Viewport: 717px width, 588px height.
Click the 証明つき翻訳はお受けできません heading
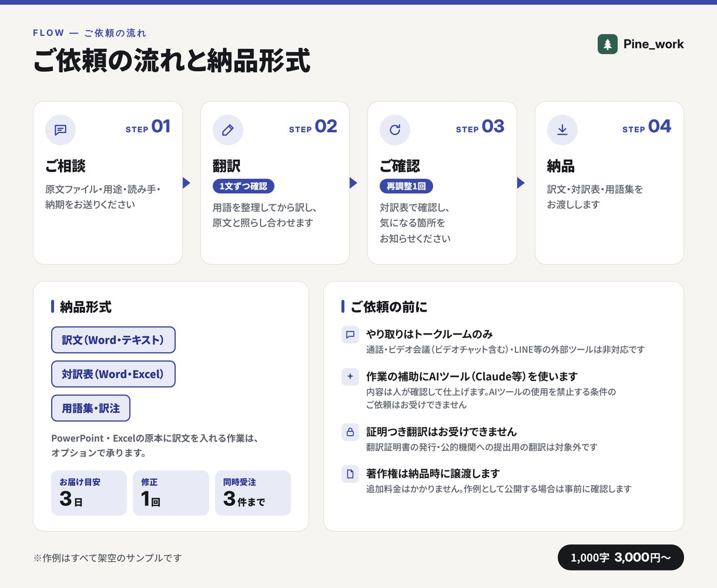(441, 432)
